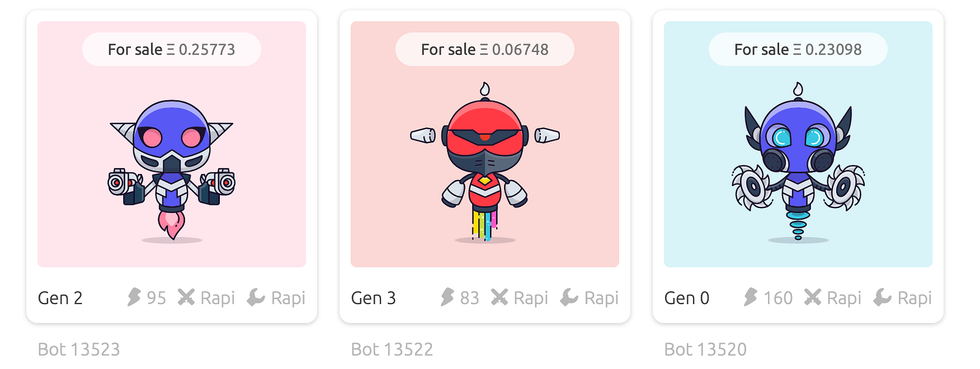980x369 pixels.
Task: Open the Bot 13522 link
Action: 392,349
